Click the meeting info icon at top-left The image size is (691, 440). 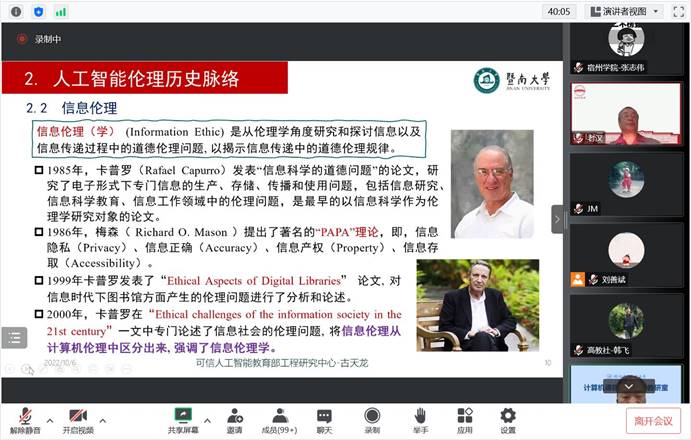16,11
